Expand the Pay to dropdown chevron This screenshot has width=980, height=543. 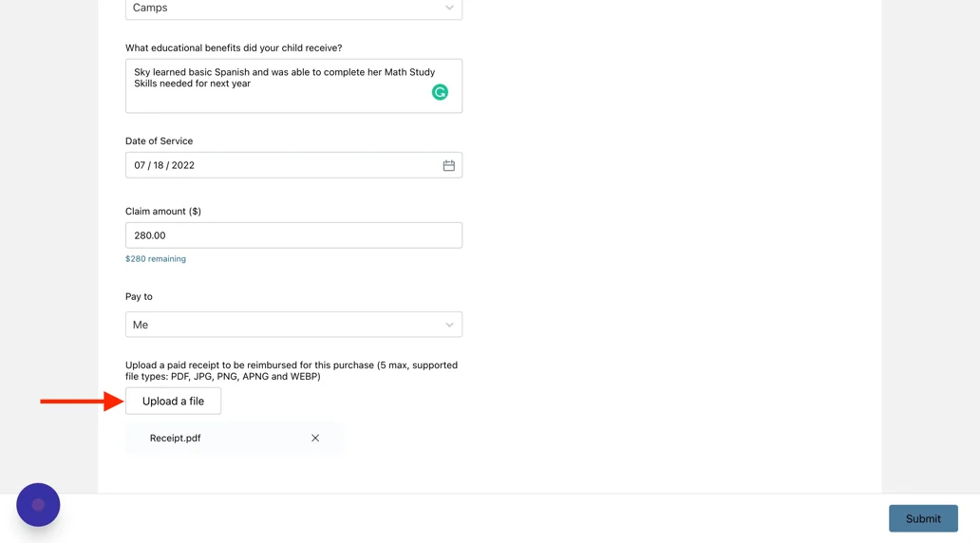tap(449, 325)
